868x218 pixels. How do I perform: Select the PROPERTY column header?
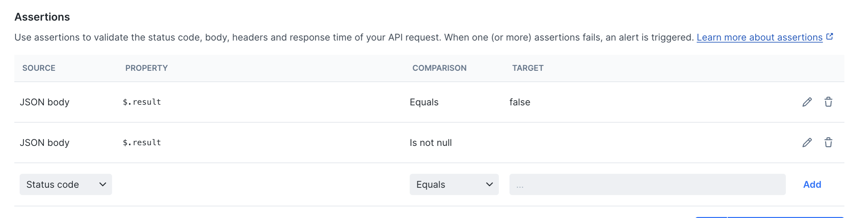pyautogui.click(x=146, y=68)
